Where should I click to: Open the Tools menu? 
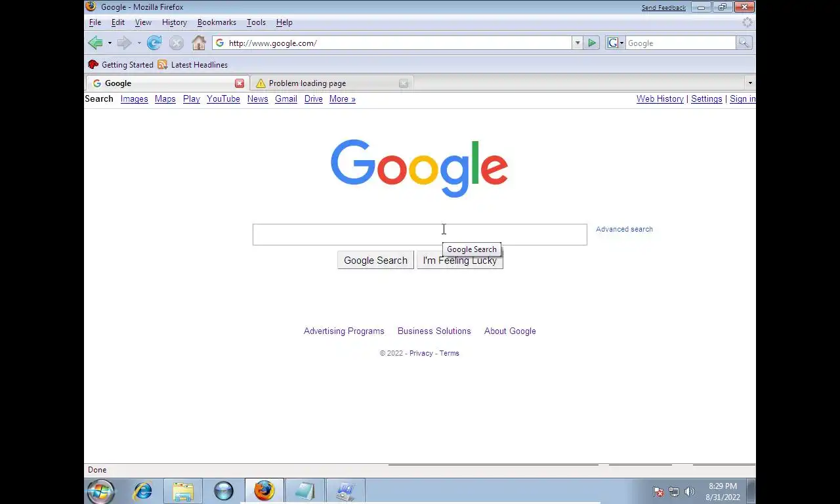(x=256, y=22)
